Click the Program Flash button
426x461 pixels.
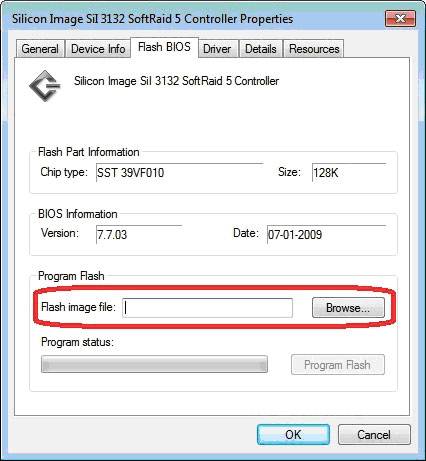click(337, 365)
